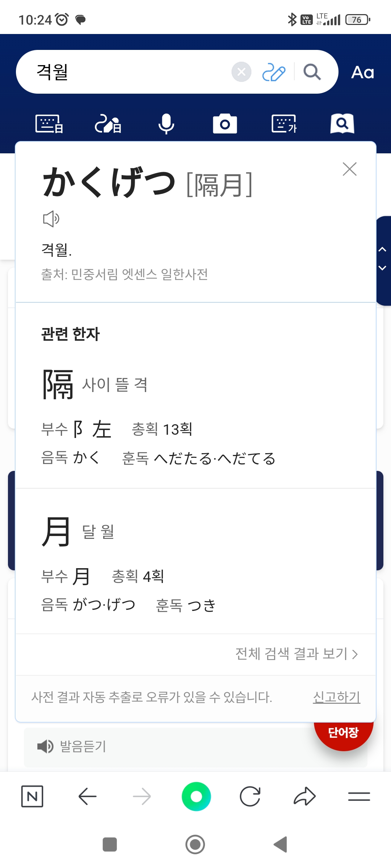Screen dimensions: 391x868
Task: Click the 신고하기 report link
Action: point(336,697)
